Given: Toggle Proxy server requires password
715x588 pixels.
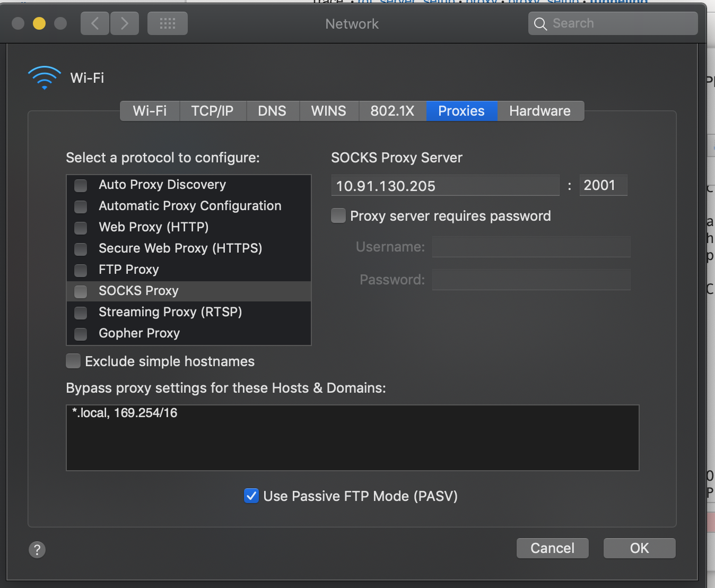Looking at the screenshot, I should 338,216.
